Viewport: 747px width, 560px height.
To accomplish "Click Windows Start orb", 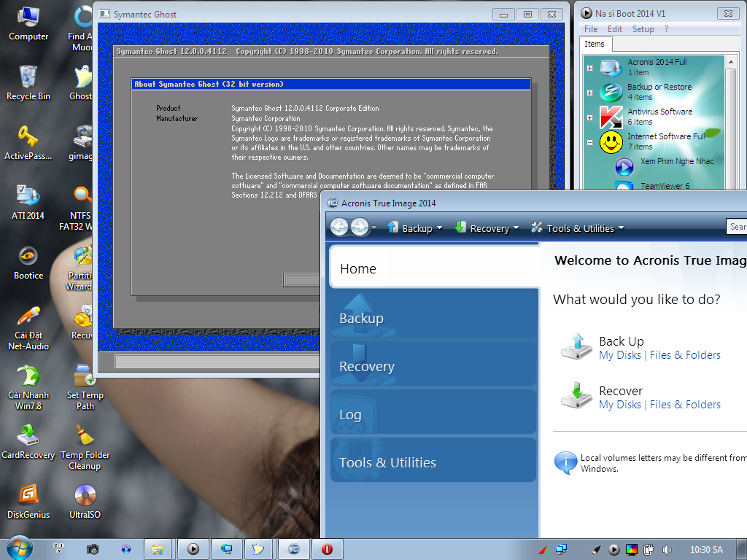I will pos(19,548).
